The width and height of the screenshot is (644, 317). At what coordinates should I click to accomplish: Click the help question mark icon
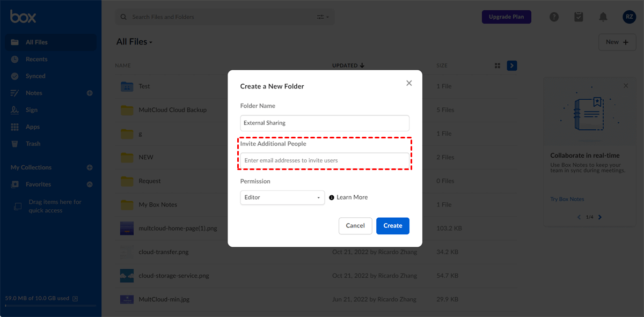tap(554, 17)
